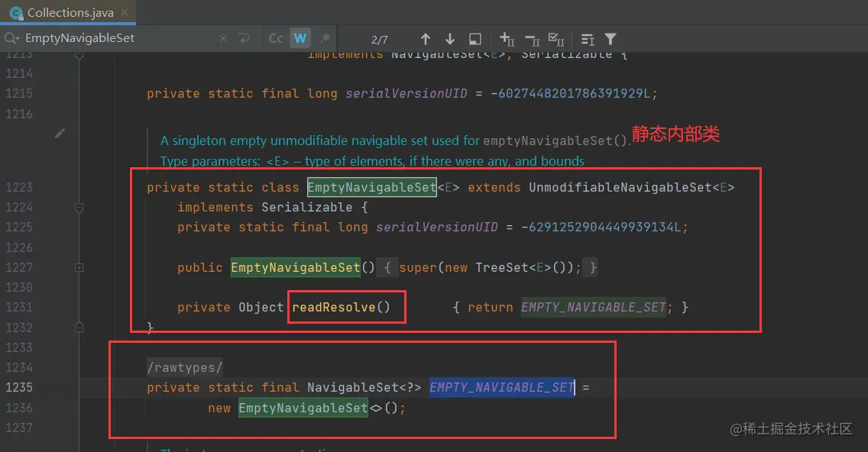The width and height of the screenshot is (868, 452).
Task: Toggle Match Case (Cc) option
Action: point(276,39)
